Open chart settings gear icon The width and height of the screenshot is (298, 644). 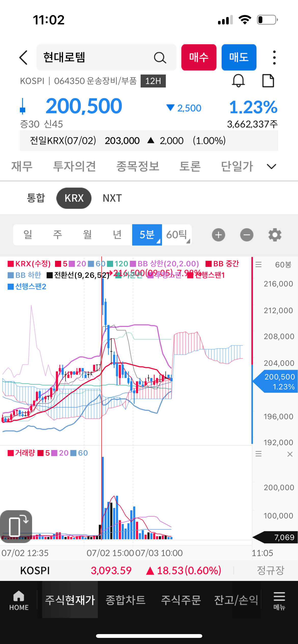[x=275, y=235]
